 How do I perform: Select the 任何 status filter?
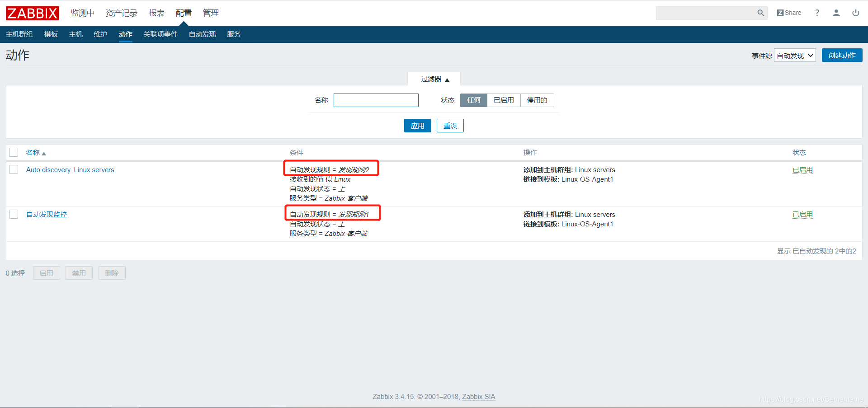(473, 100)
